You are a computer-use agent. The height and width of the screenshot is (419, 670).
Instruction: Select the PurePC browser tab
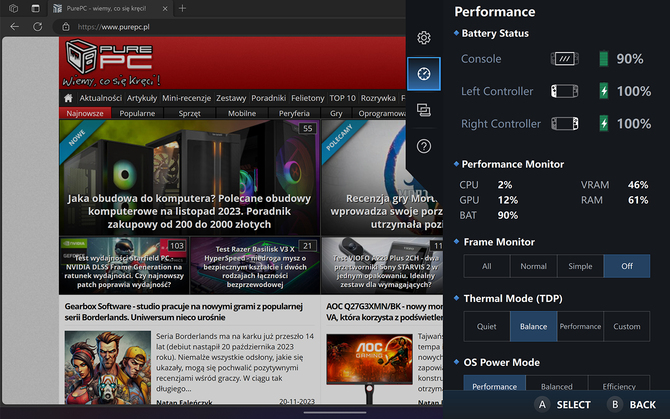click(x=110, y=9)
